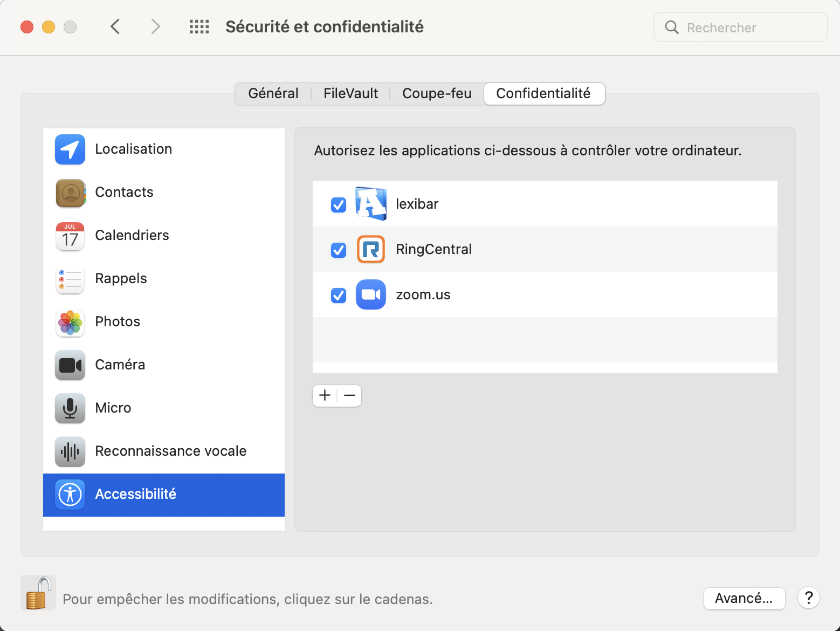Open the Contacts privacy category
Screen dimensions: 840x631
coord(124,193)
